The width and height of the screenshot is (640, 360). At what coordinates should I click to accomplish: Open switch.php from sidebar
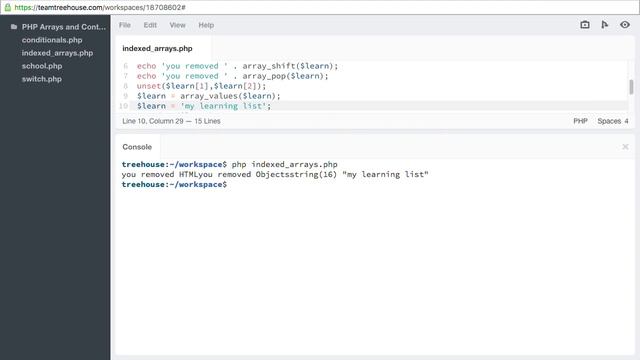42,79
